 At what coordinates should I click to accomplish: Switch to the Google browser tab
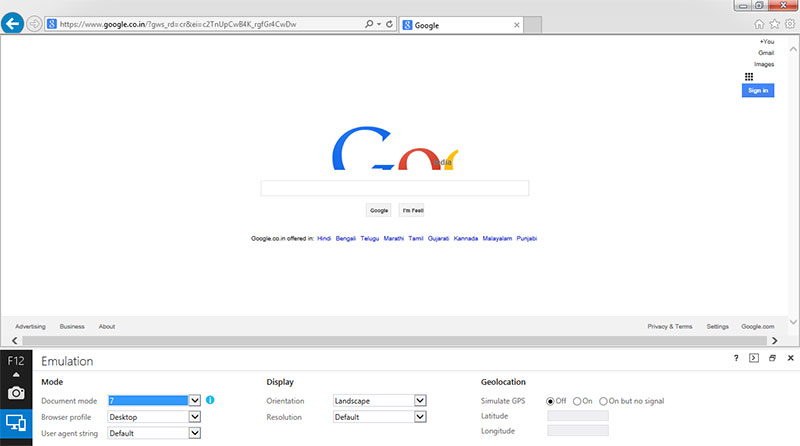point(461,25)
